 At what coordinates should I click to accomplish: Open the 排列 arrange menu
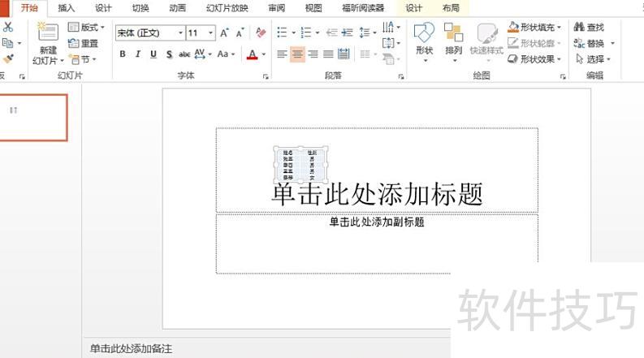click(453, 42)
